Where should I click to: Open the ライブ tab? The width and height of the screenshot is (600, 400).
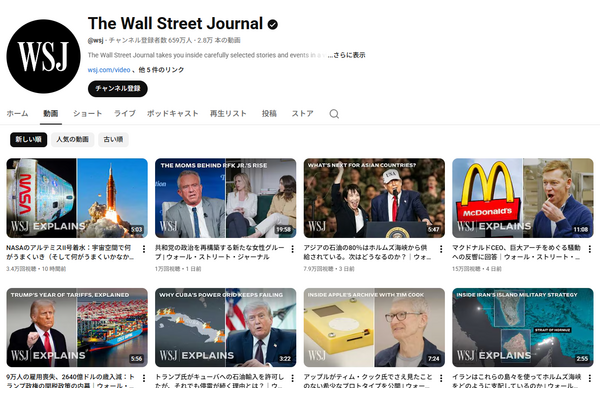125,113
